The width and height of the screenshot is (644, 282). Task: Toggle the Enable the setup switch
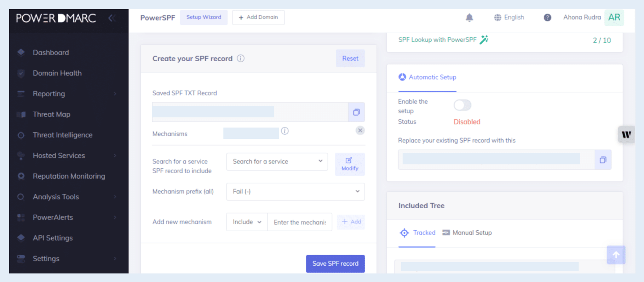(x=462, y=105)
